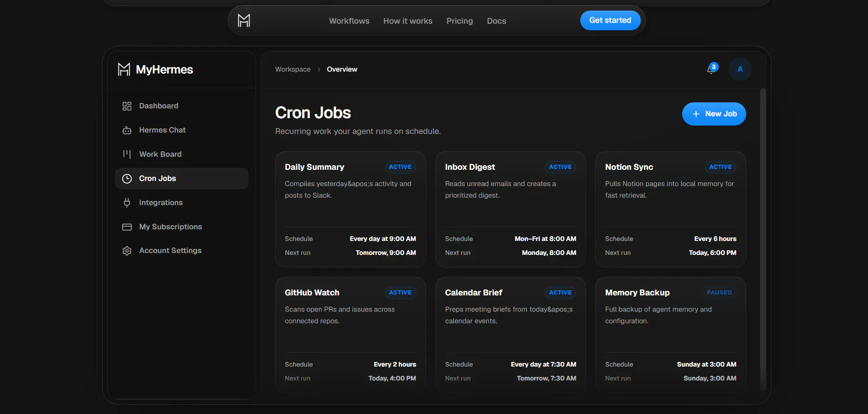Click the My Subscriptions card icon
The width and height of the screenshot is (868, 414).
pyautogui.click(x=127, y=227)
